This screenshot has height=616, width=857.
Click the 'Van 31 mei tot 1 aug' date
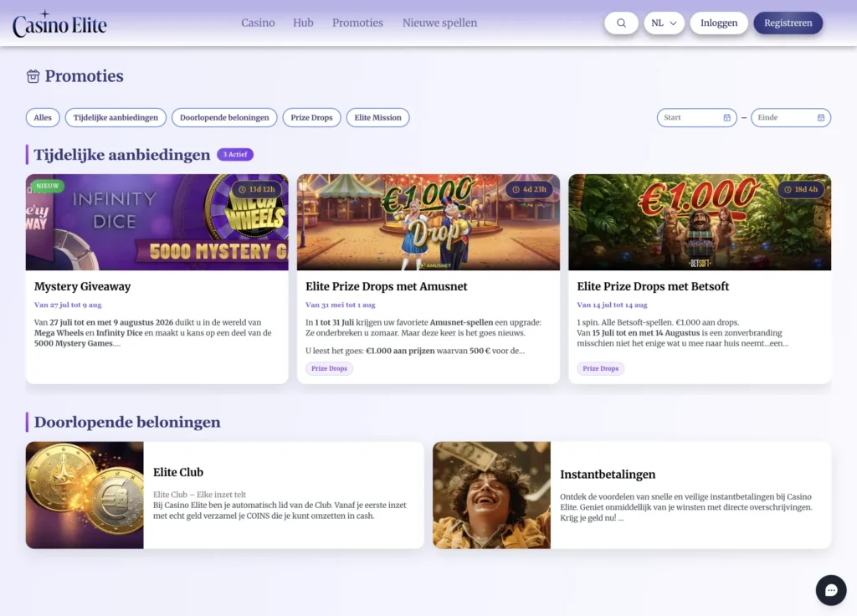341,305
